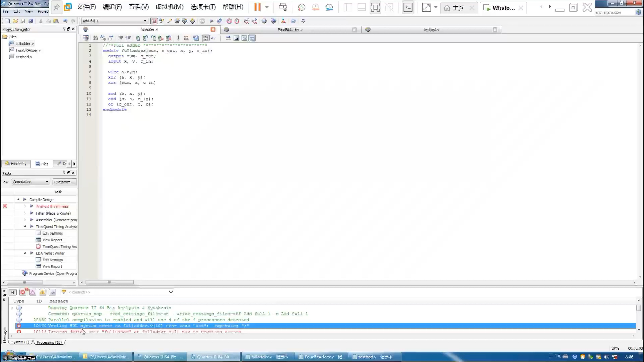Click the Toggle Bookmark icon in editor toolbar
This screenshot has width=644, height=362.
click(x=138, y=38)
